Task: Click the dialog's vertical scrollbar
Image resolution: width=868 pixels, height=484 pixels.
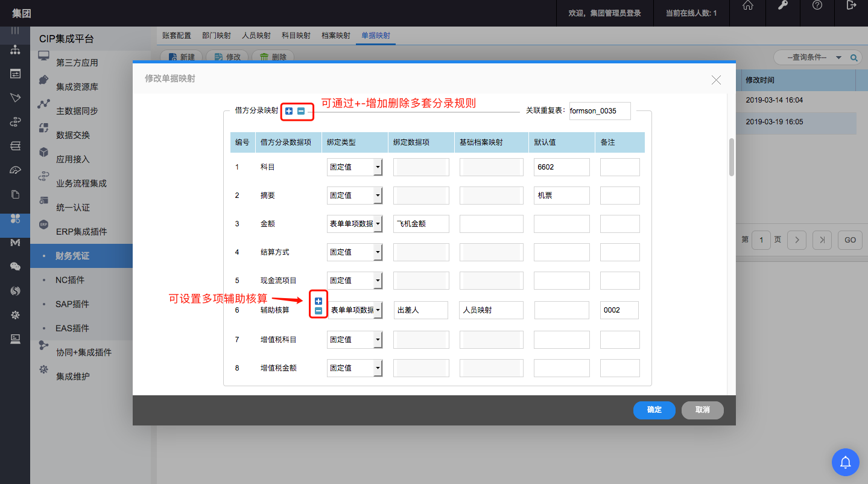Action: pyautogui.click(x=731, y=158)
